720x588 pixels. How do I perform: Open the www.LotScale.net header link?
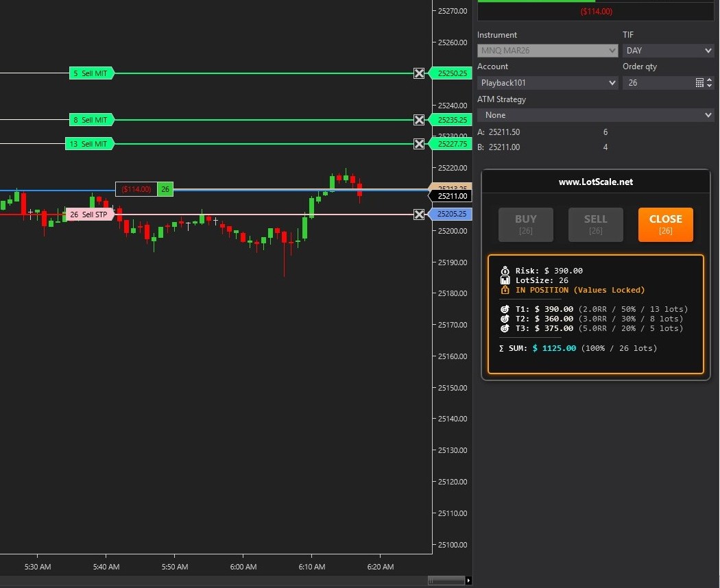(x=596, y=182)
